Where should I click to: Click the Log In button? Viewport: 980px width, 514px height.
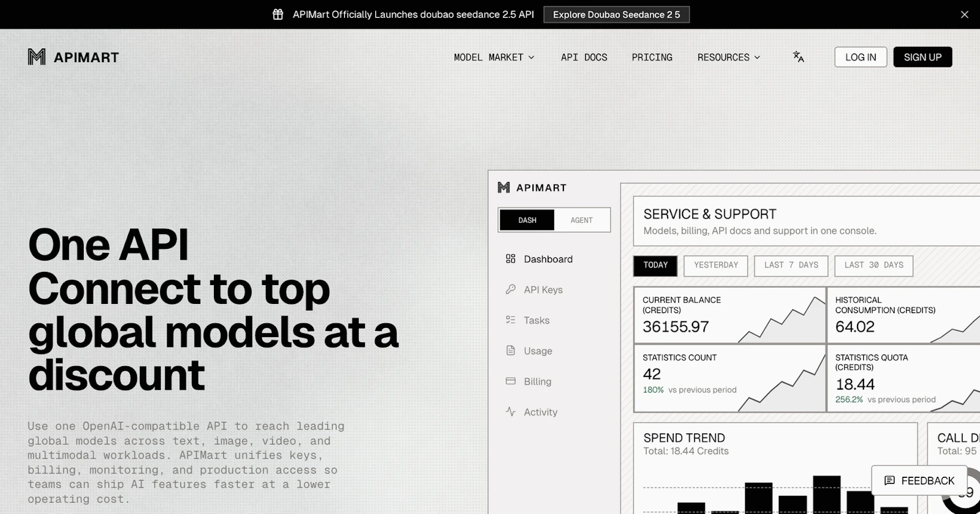coord(861,57)
